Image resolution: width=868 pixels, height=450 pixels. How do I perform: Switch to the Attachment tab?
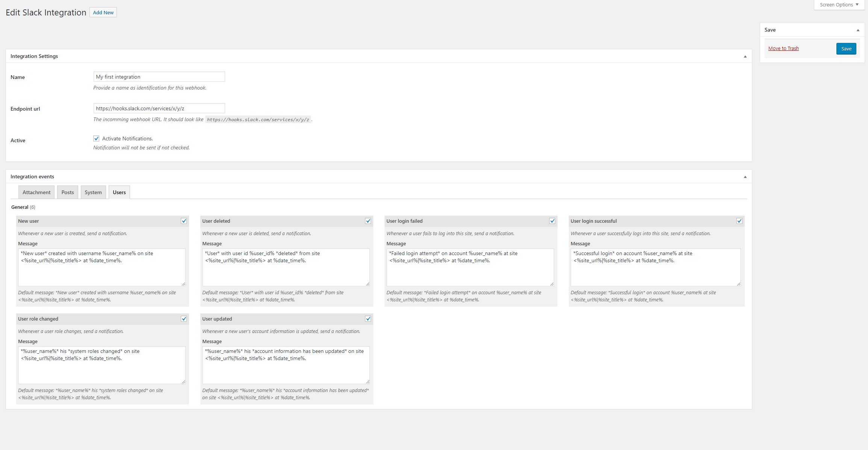36,192
